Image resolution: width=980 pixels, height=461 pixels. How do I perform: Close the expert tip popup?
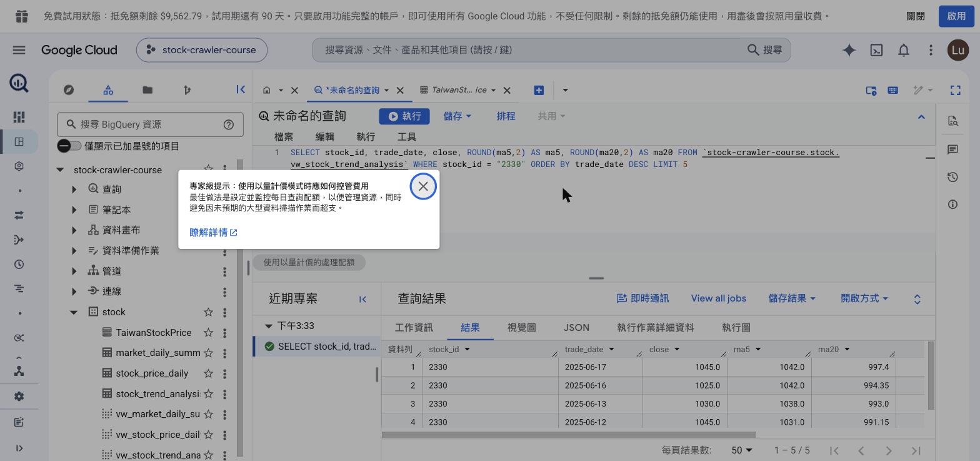tap(423, 186)
